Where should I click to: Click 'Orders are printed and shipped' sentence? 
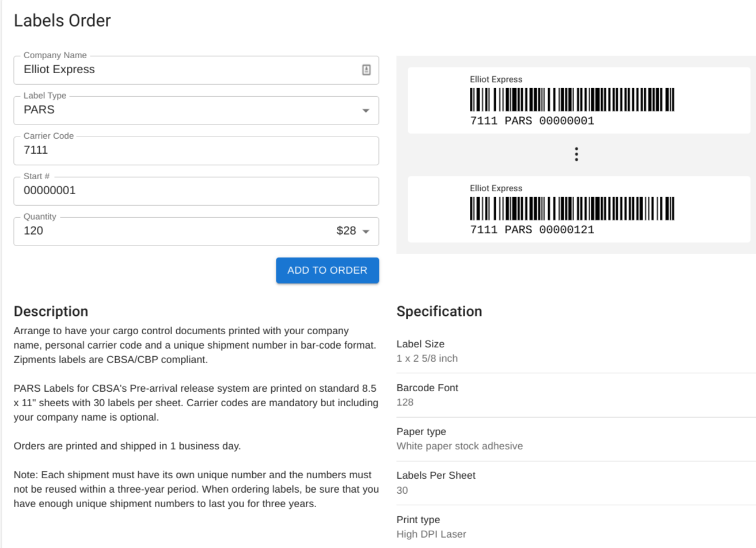tap(127, 446)
